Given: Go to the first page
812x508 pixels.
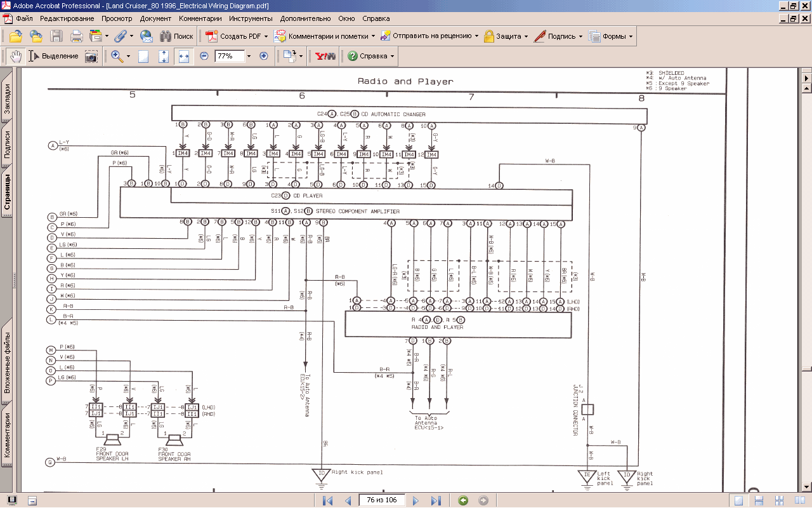Looking at the screenshot, I should [327, 500].
